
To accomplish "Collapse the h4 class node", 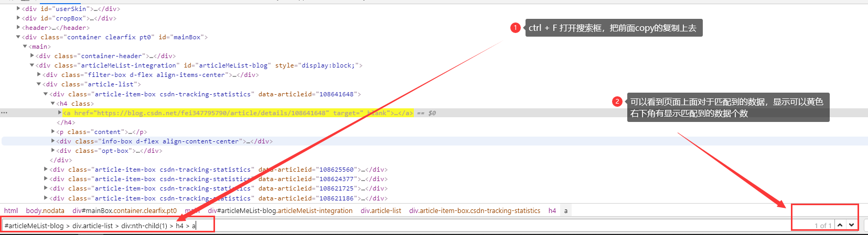I will tap(52, 104).
